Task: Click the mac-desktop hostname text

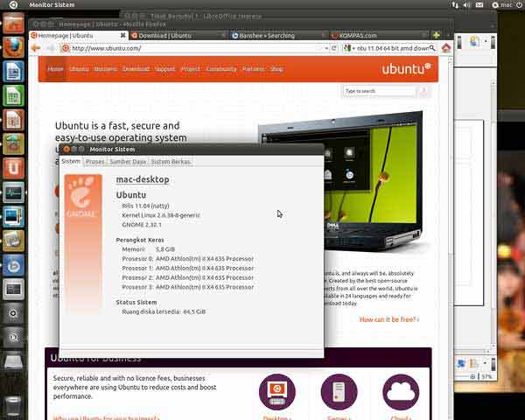Action: [143, 179]
